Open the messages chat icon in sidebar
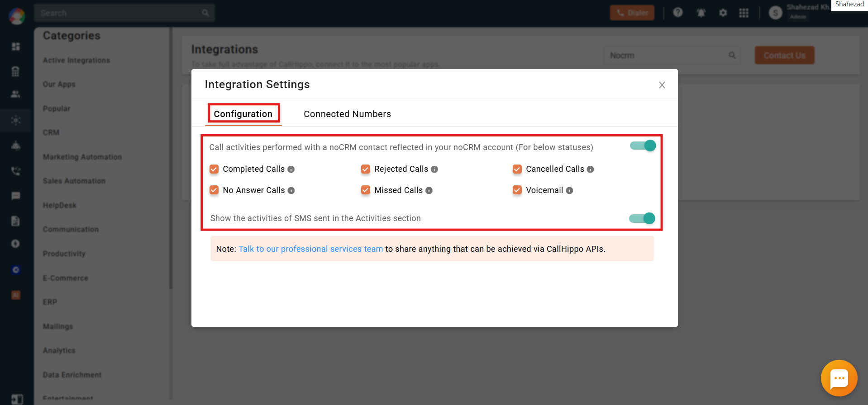Screen dimensions: 868x405 click(x=16, y=196)
